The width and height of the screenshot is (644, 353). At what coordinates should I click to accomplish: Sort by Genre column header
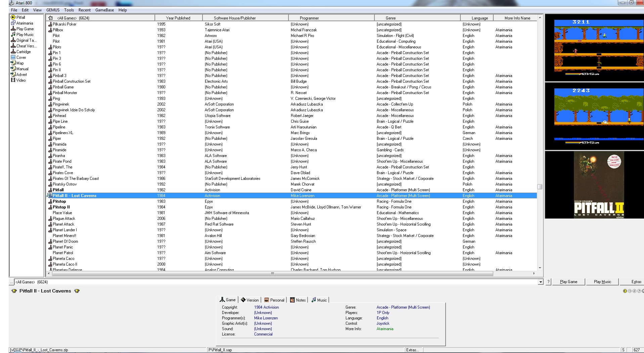click(417, 18)
